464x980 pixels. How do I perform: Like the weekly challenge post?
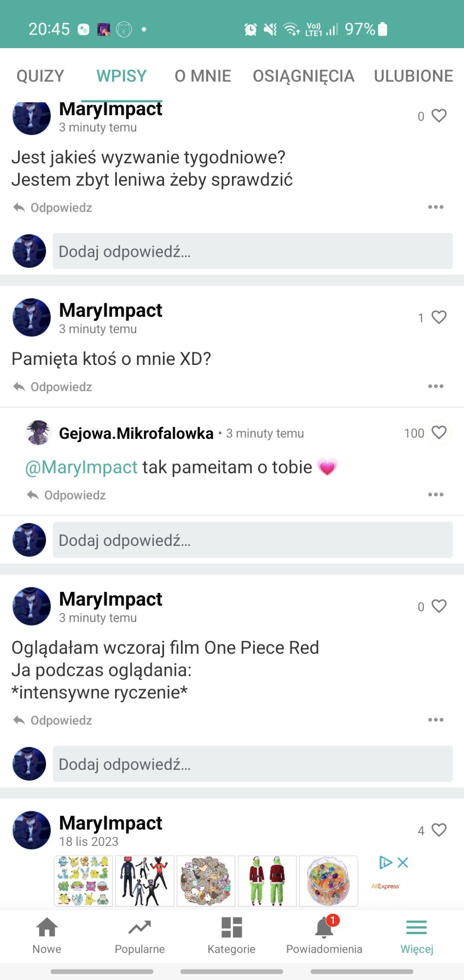(439, 116)
